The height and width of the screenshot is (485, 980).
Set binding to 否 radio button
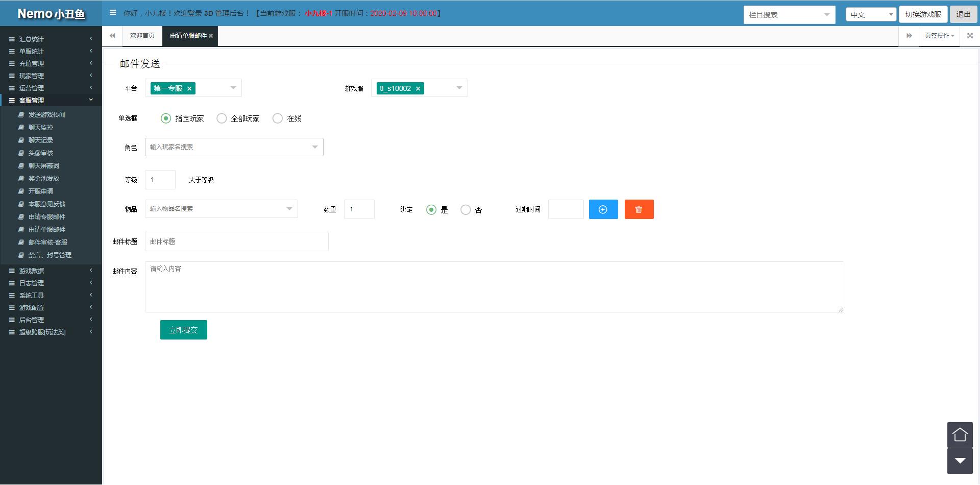point(465,210)
